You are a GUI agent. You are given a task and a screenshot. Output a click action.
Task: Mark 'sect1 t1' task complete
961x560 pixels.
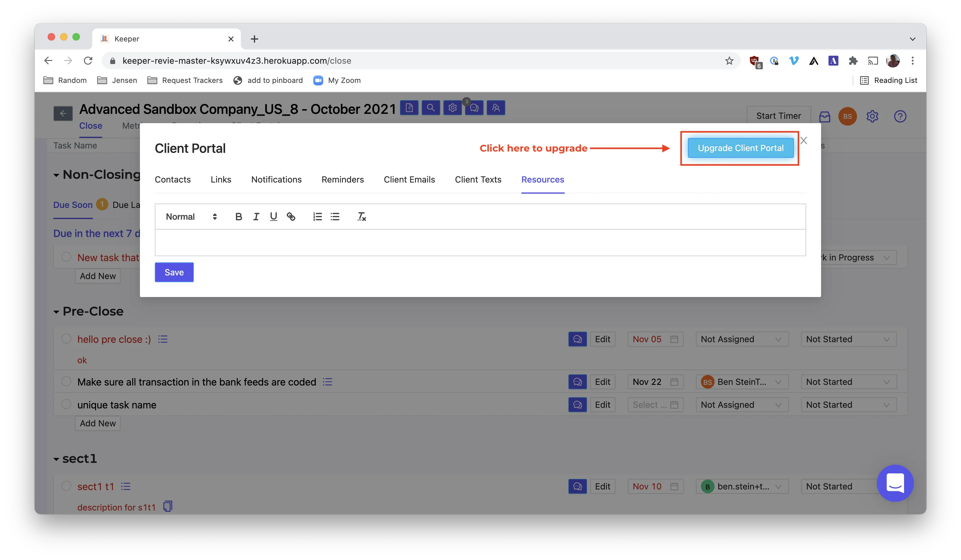pyautogui.click(x=66, y=486)
